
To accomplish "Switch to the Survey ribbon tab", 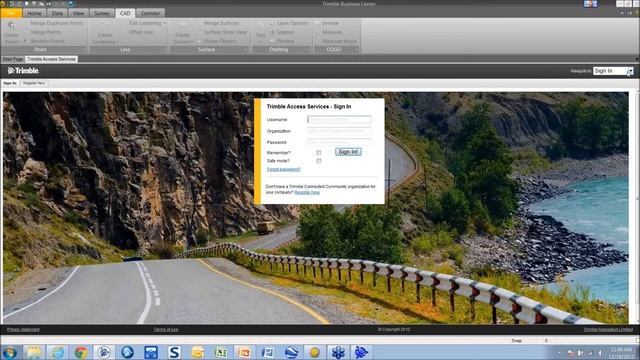I will coord(102,13).
